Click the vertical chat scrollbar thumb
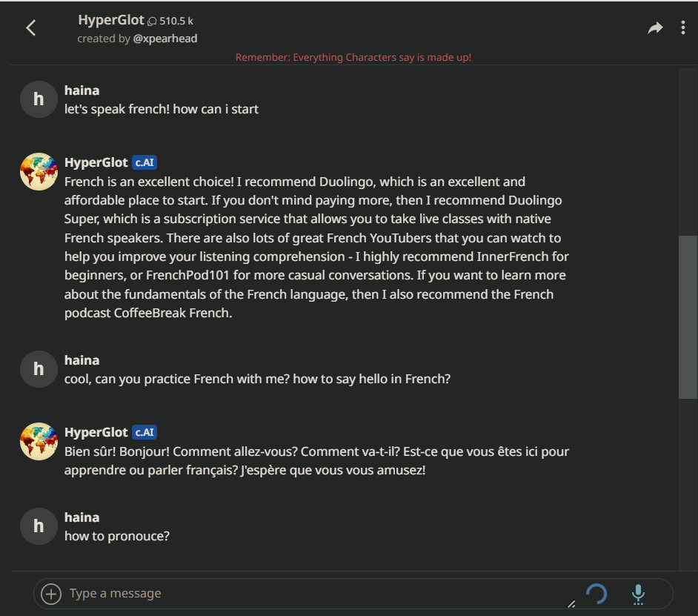Viewport: 698px width, 616px height. 688,317
